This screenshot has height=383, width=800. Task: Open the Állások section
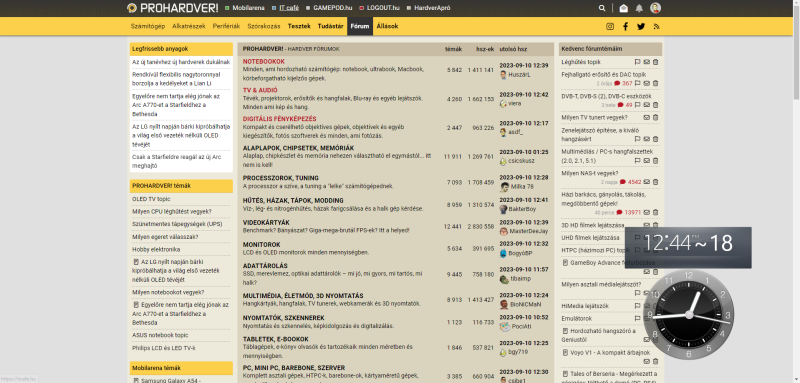click(x=387, y=27)
